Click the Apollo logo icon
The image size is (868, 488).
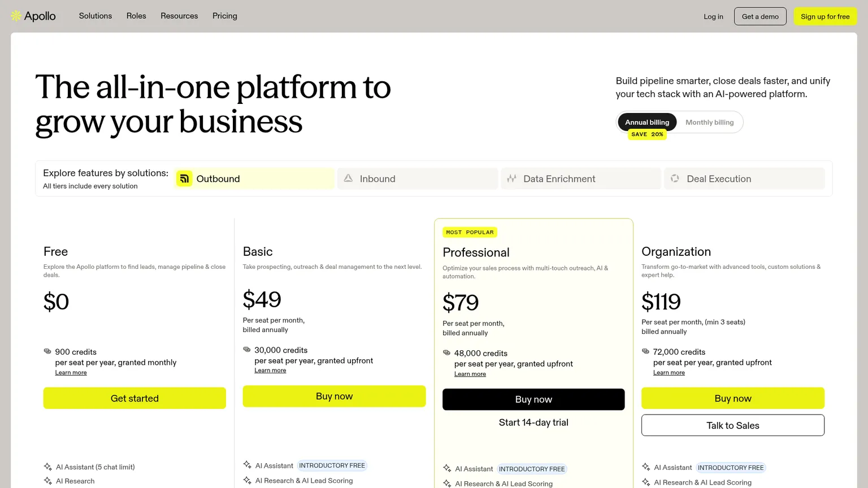click(x=16, y=16)
